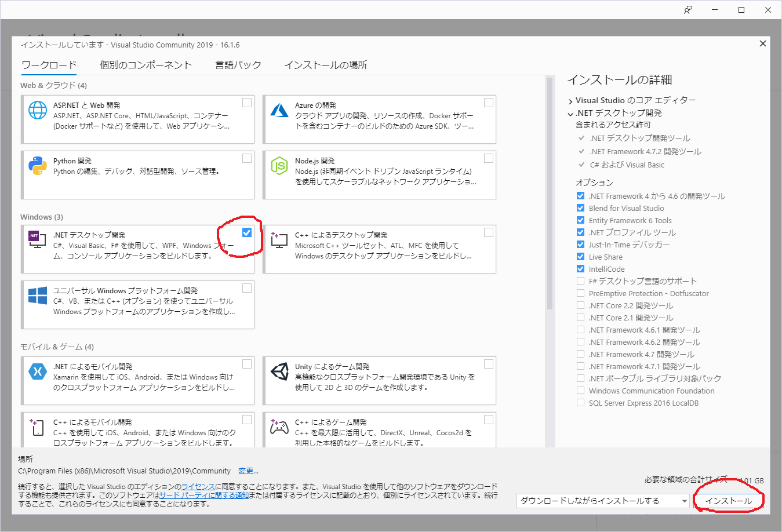Image resolution: width=782 pixels, height=532 pixels.
Task: Enable ユニバーサル Windows プラットフォーム開発 checkbox
Action: (247, 288)
